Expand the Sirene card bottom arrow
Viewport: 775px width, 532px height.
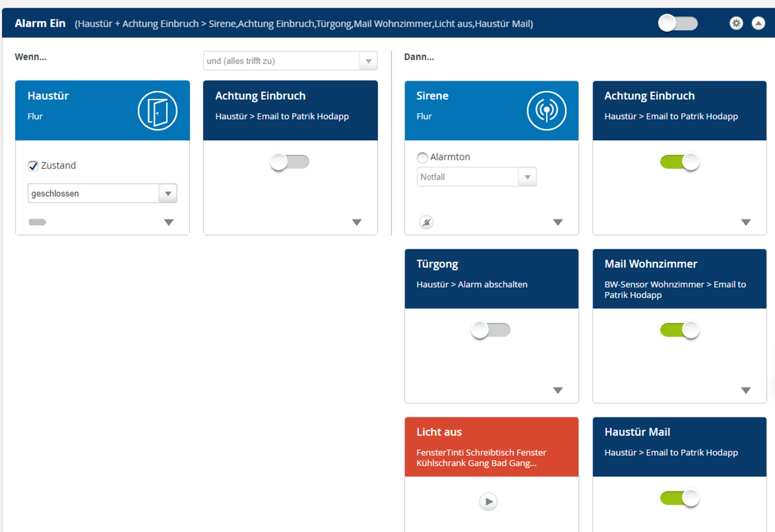[558, 222]
